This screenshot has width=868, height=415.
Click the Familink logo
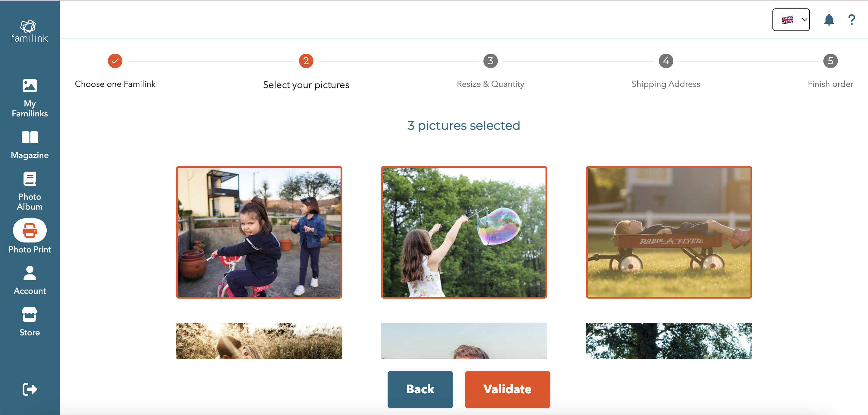30,31
